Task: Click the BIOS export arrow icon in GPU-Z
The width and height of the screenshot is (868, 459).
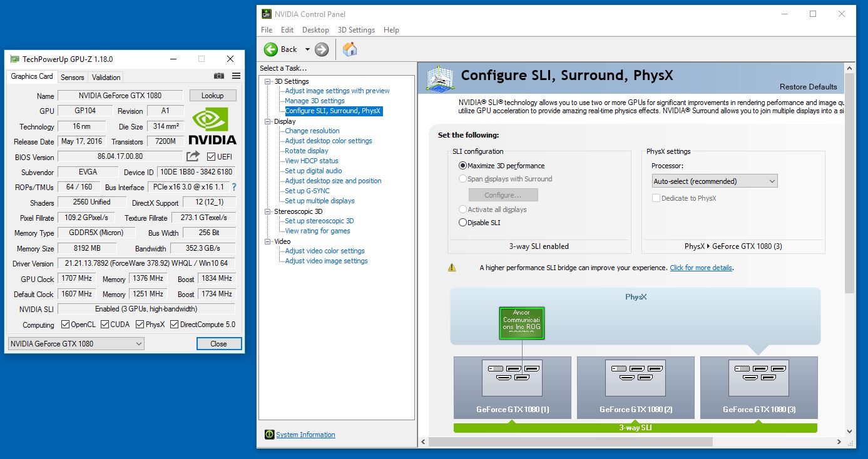Action: 193,156
